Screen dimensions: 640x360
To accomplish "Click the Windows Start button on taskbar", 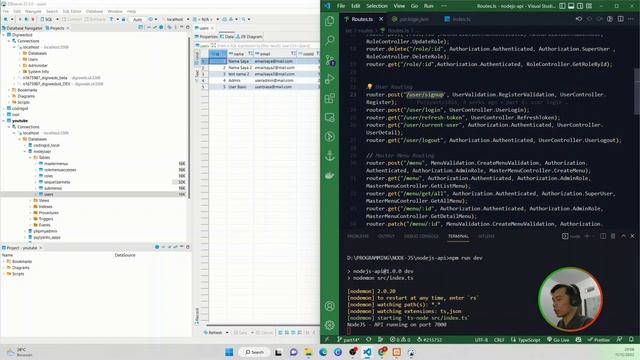I will click(x=229, y=352).
